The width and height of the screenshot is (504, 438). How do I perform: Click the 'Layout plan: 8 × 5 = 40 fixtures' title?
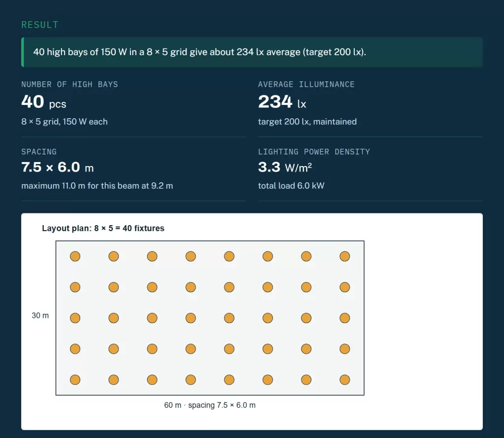(103, 228)
